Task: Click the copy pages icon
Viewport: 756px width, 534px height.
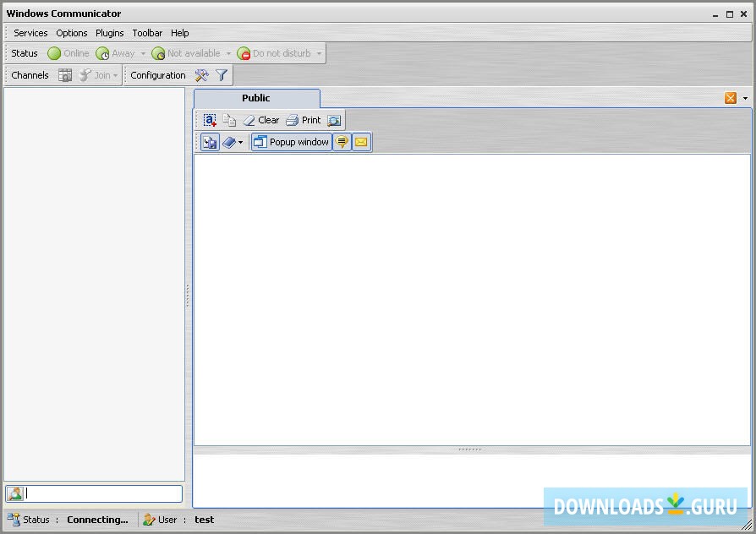Action: 229,120
